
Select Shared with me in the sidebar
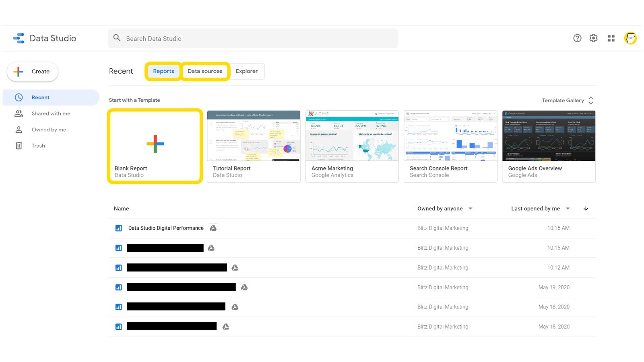(51, 113)
